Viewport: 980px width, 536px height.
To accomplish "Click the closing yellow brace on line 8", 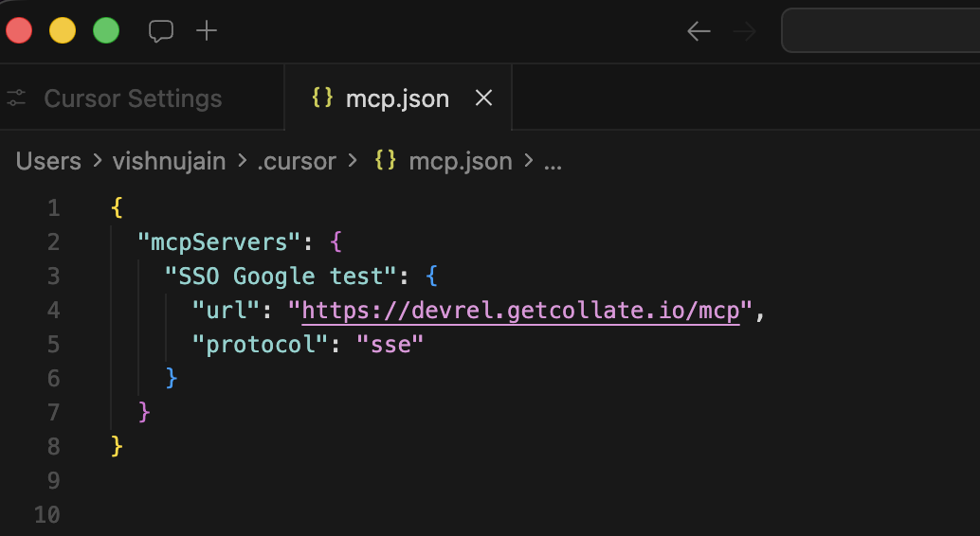I will click(x=117, y=446).
